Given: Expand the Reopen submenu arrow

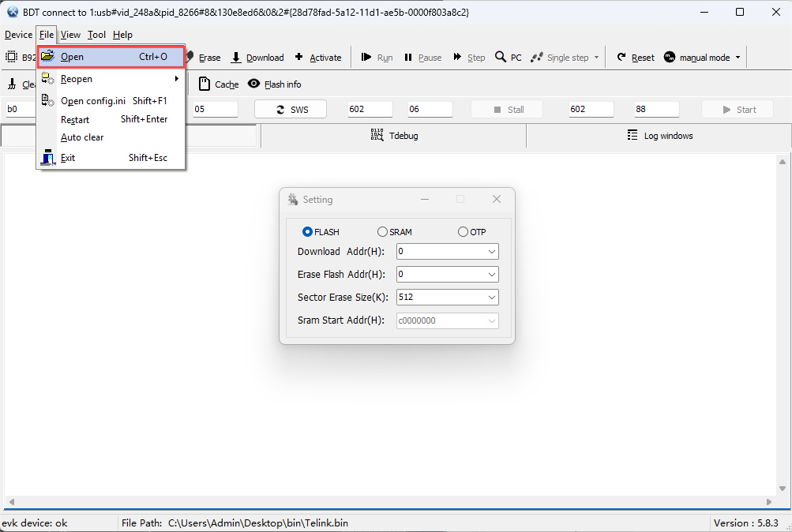Looking at the screenshot, I should click(177, 78).
